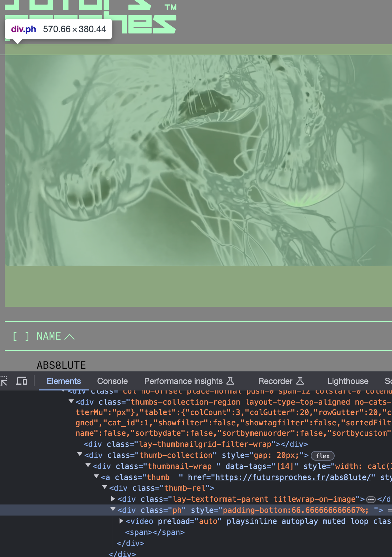Expand the video element node
The height and width of the screenshot is (557, 392).
pyautogui.click(x=121, y=521)
